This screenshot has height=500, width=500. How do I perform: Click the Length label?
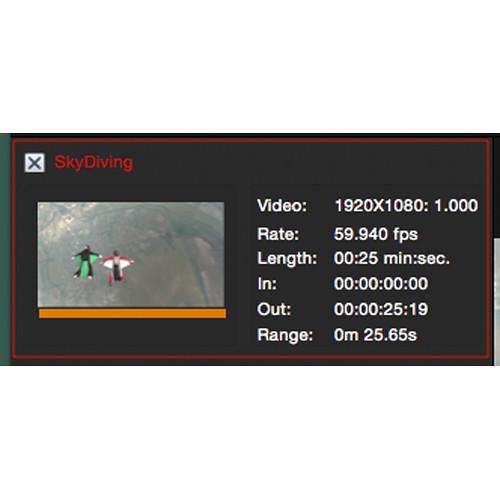tap(287, 259)
